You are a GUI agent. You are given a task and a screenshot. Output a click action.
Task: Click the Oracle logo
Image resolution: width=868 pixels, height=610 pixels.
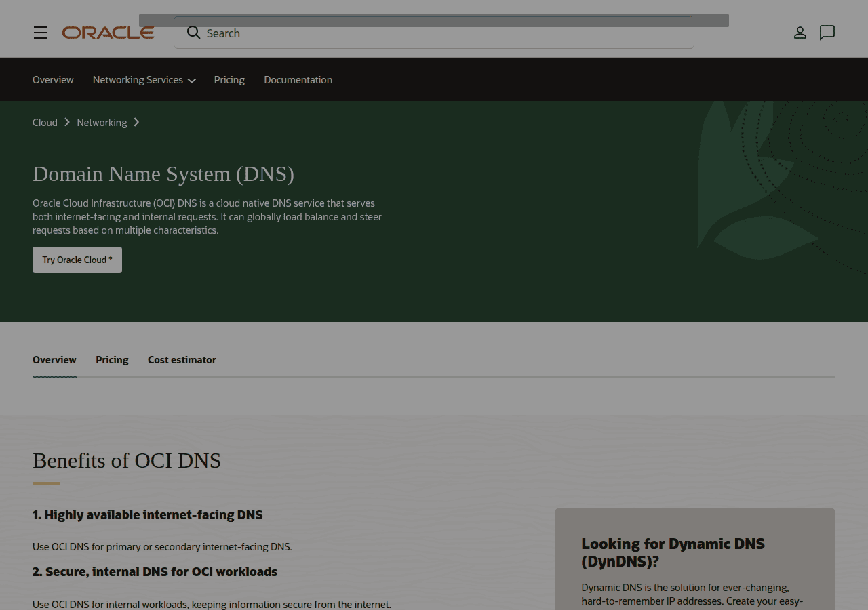pos(108,33)
